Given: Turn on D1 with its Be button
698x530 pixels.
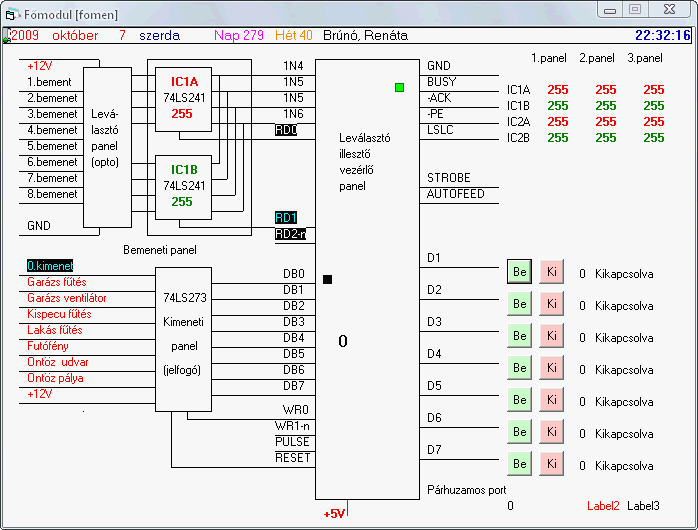Looking at the screenshot, I should click(519, 271).
